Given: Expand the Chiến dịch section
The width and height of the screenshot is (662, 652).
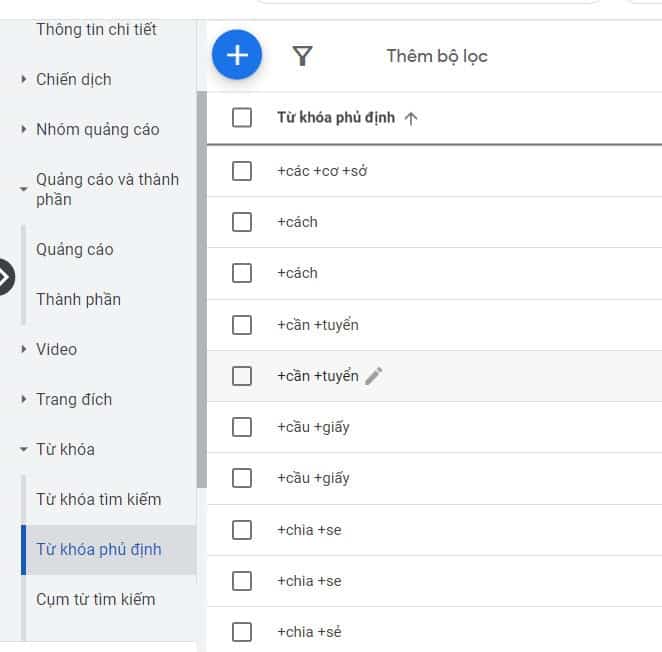Looking at the screenshot, I should coord(24,79).
